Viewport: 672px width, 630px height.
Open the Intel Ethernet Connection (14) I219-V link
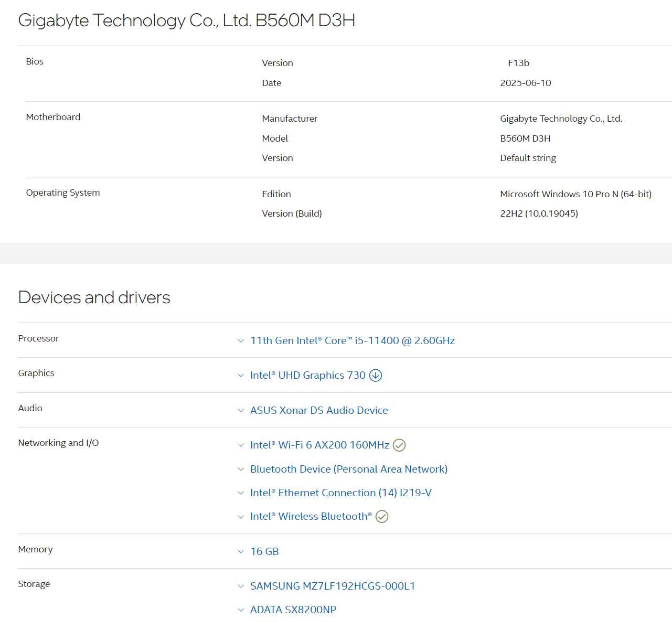coord(341,493)
